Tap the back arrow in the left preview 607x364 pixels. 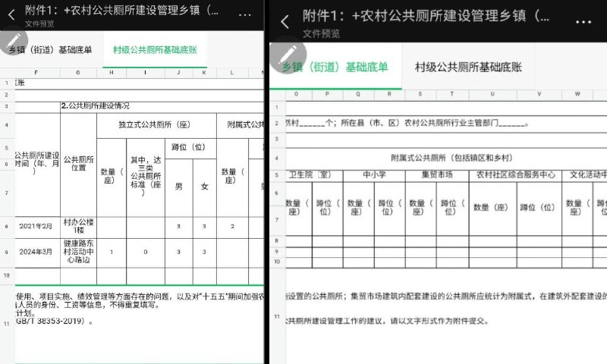pos(11,15)
